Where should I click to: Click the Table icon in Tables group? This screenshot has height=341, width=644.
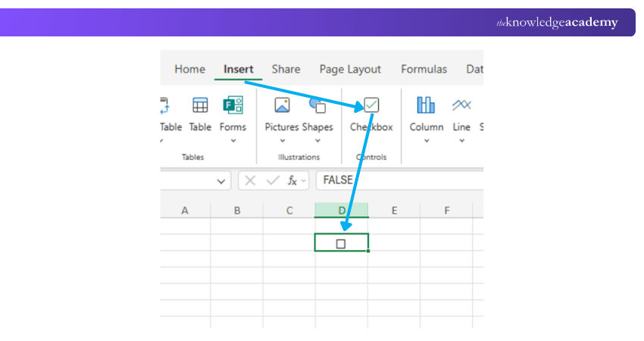pyautogui.click(x=200, y=105)
